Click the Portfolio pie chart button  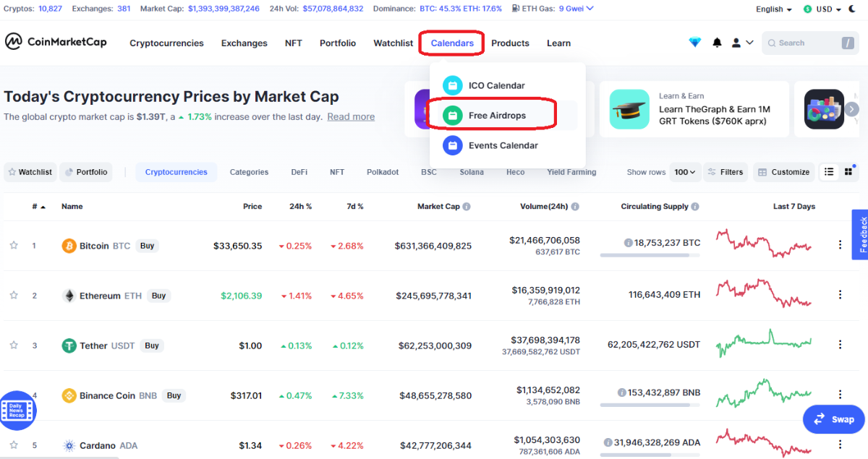pos(85,172)
